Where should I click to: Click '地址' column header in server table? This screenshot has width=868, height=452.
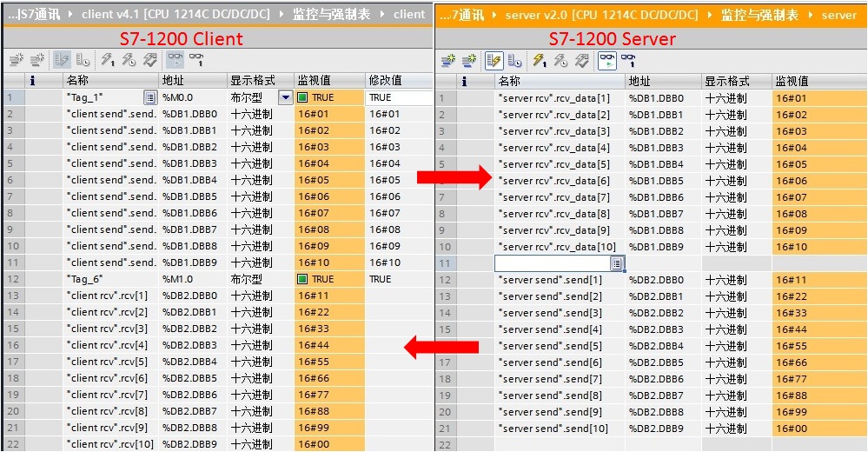tap(663, 82)
